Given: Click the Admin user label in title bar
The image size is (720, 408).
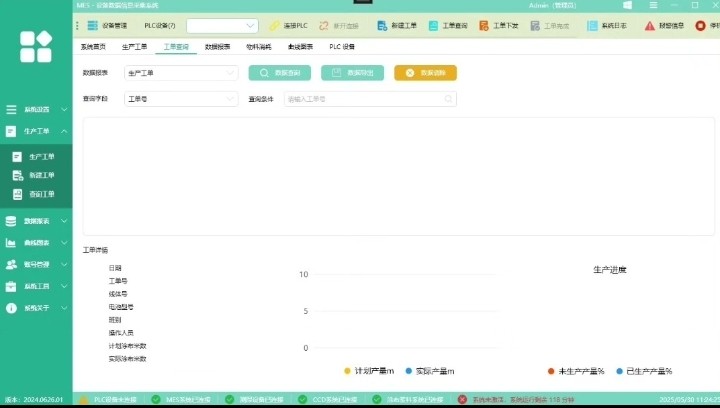Looking at the screenshot, I should click(x=552, y=5).
